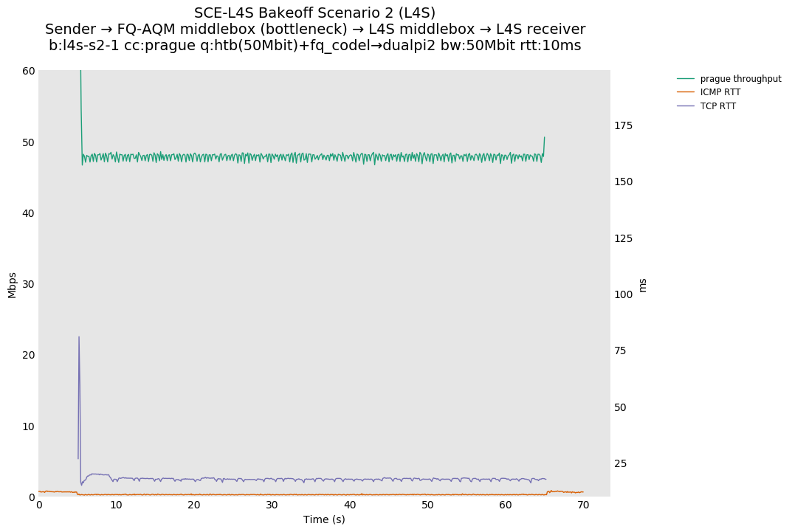792x532 pixels.
Task: Click the 60 tick on the Mbps axis
Action: tap(28, 71)
